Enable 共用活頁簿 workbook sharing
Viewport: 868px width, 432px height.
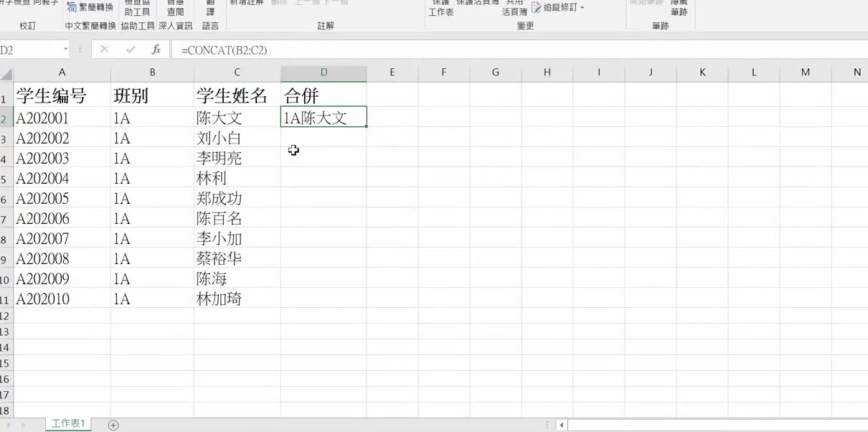[x=514, y=8]
